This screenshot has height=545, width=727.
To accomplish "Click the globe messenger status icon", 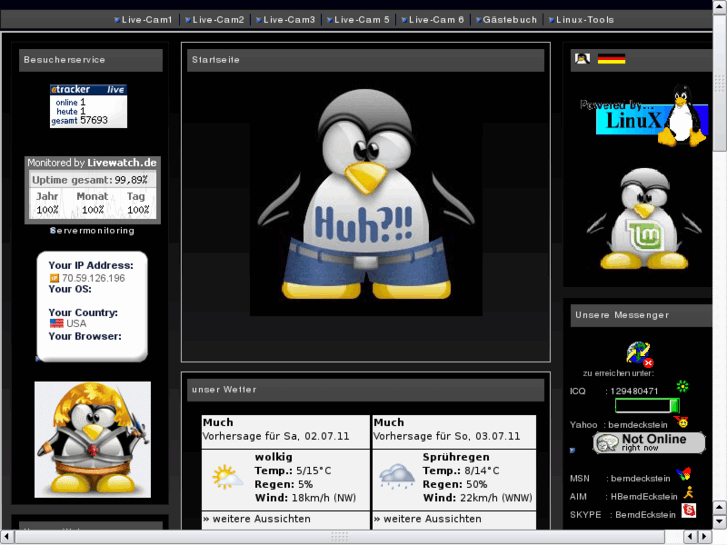I will click(639, 354).
